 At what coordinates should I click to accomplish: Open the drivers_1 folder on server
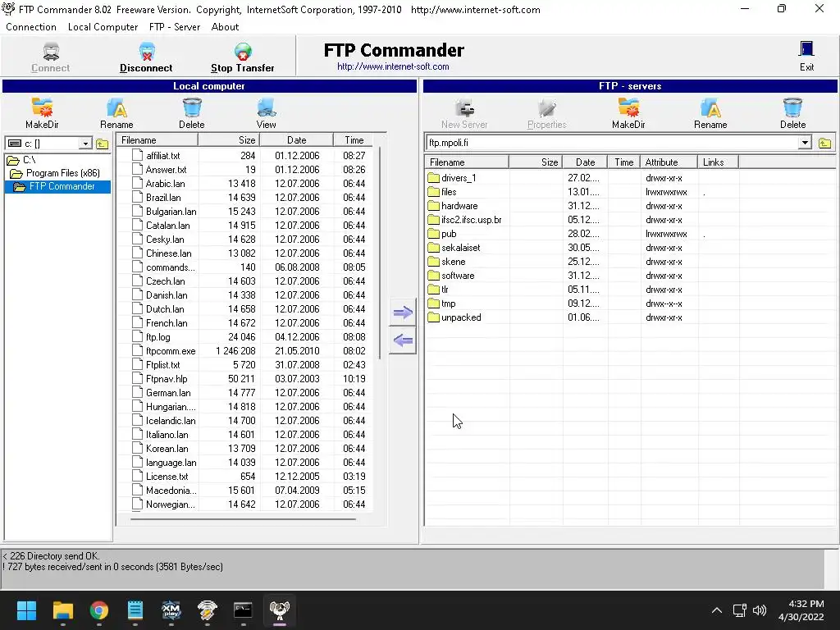click(453, 178)
